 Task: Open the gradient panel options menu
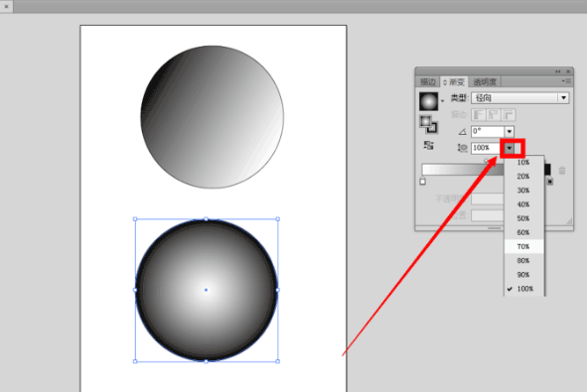coord(566,81)
